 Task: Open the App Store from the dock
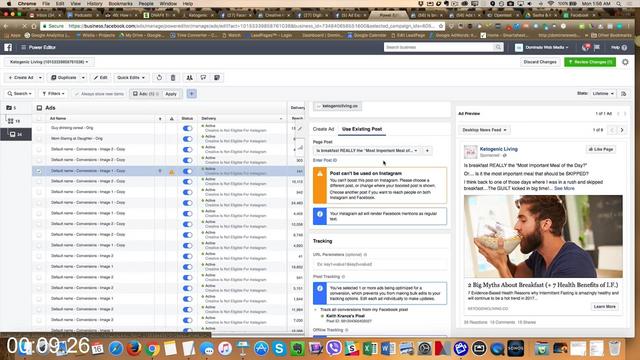tap(261, 348)
